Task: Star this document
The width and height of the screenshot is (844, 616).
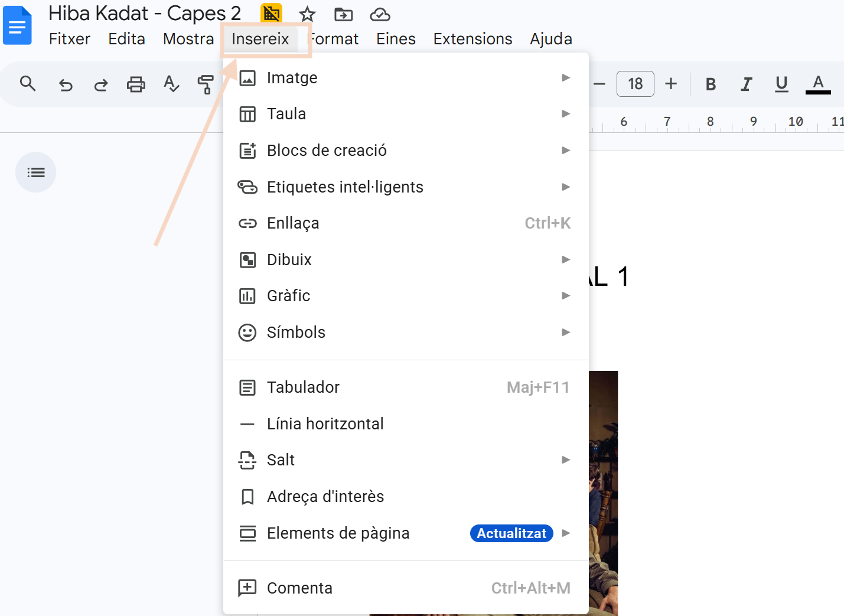Action: point(307,14)
